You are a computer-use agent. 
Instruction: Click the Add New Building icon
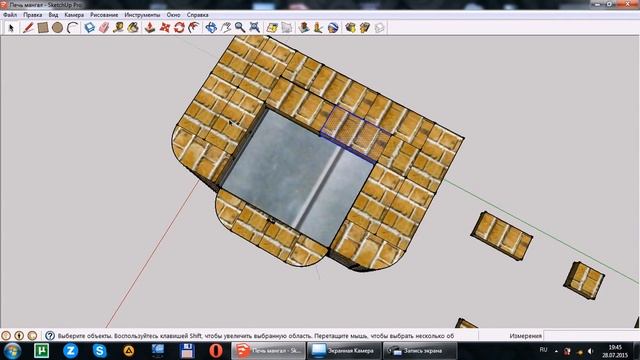(304, 28)
